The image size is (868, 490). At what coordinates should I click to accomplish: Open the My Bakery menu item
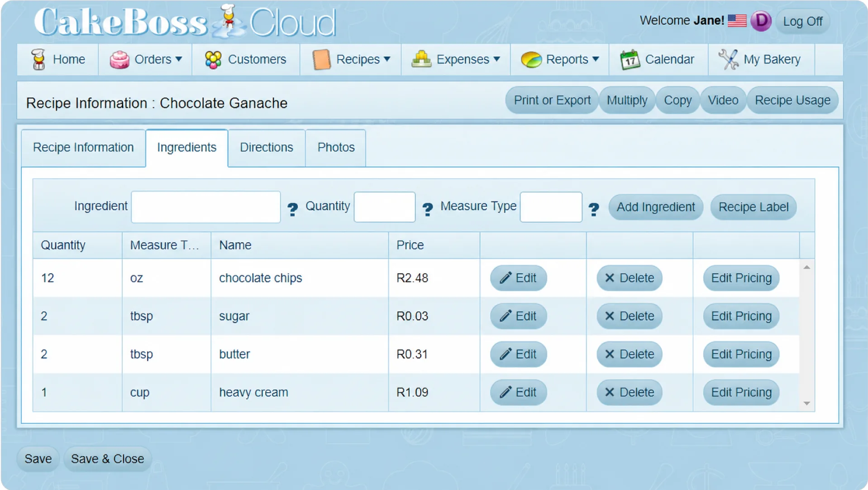click(x=761, y=59)
